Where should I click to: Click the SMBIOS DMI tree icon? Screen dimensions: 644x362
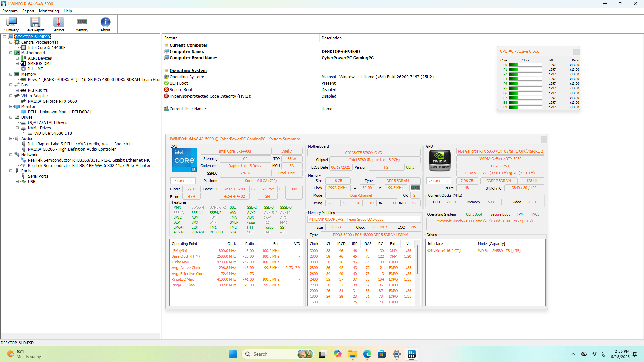pos(23,64)
